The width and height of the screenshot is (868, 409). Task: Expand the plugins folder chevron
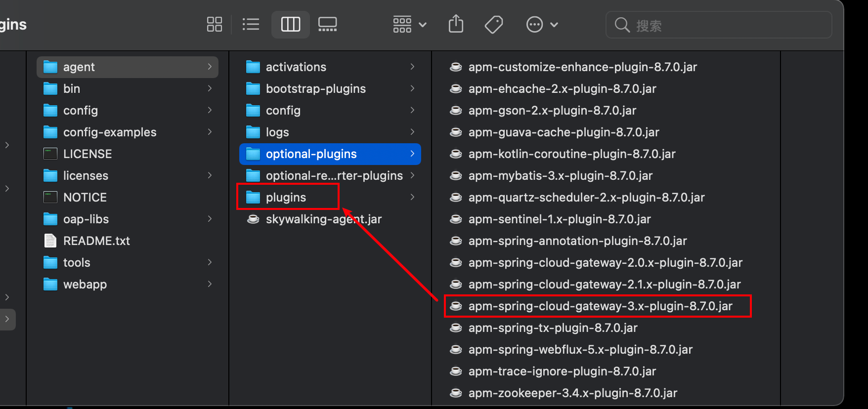click(x=412, y=197)
